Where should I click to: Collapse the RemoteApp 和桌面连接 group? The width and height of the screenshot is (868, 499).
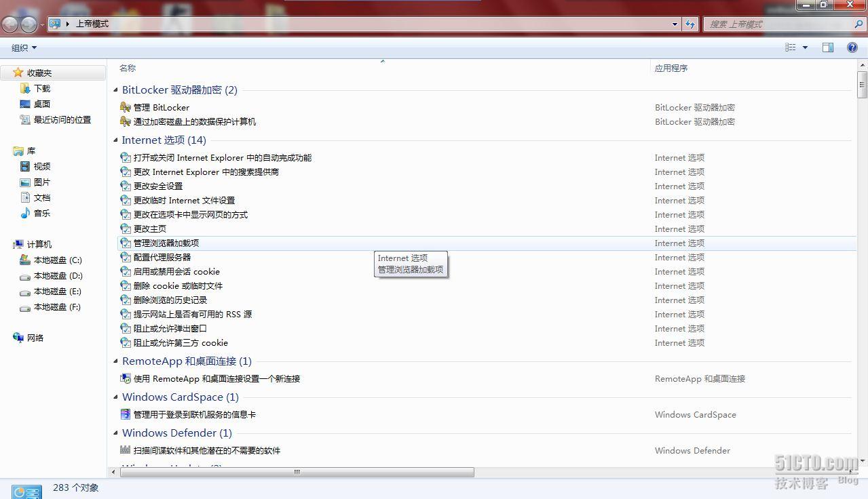click(115, 361)
